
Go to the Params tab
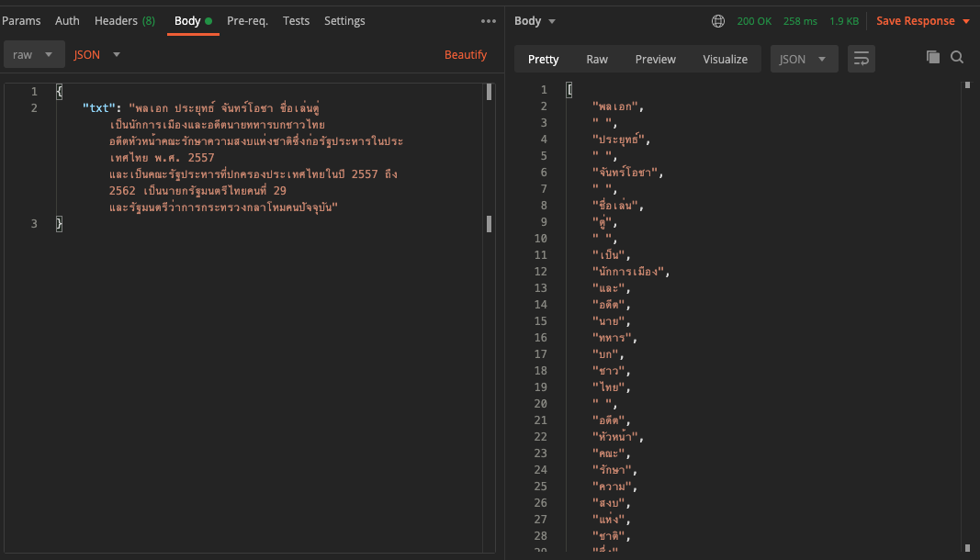pos(21,20)
